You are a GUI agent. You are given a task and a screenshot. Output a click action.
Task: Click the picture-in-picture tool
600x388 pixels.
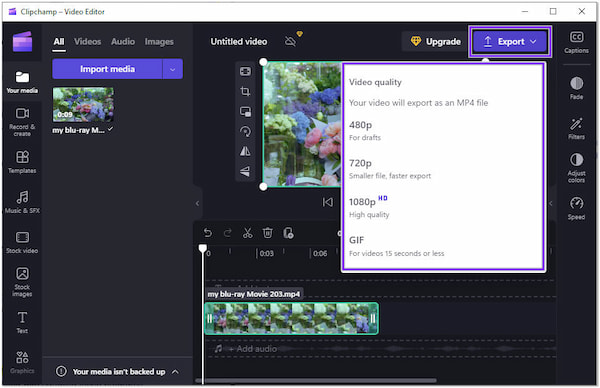point(245,111)
